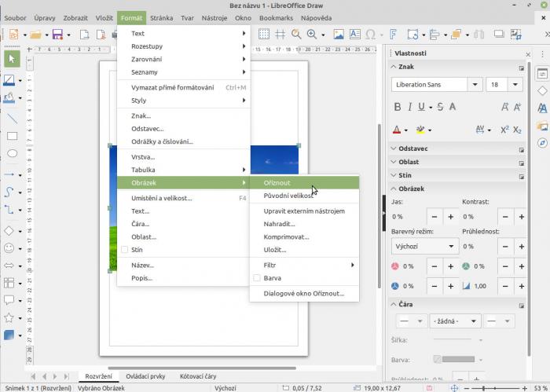Select the Curve drawing tool
This screenshot has height=392, width=550.
tap(9, 192)
